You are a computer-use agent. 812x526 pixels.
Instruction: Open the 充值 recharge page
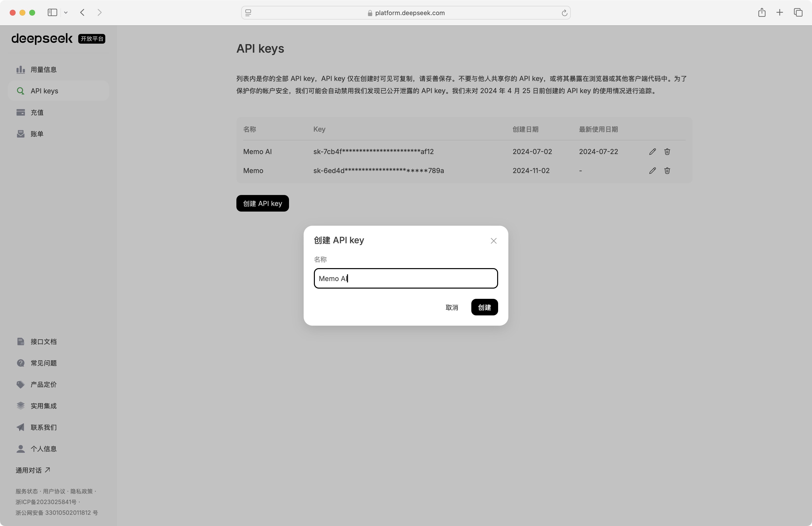[x=58, y=112]
